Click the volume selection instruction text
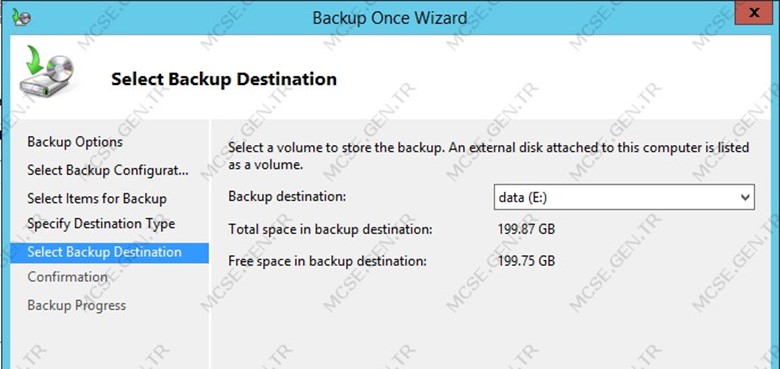This screenshot has width=780, height=369. click(489, 156)
